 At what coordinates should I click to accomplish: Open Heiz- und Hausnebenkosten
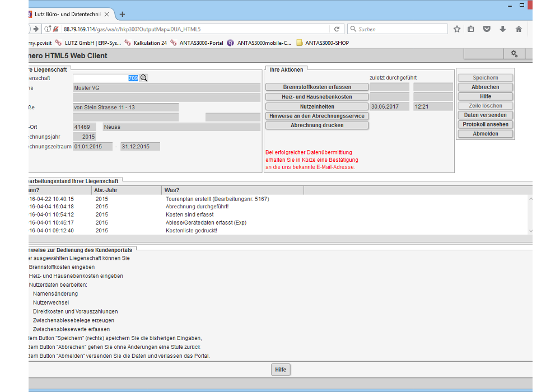(x=317, y=97)
